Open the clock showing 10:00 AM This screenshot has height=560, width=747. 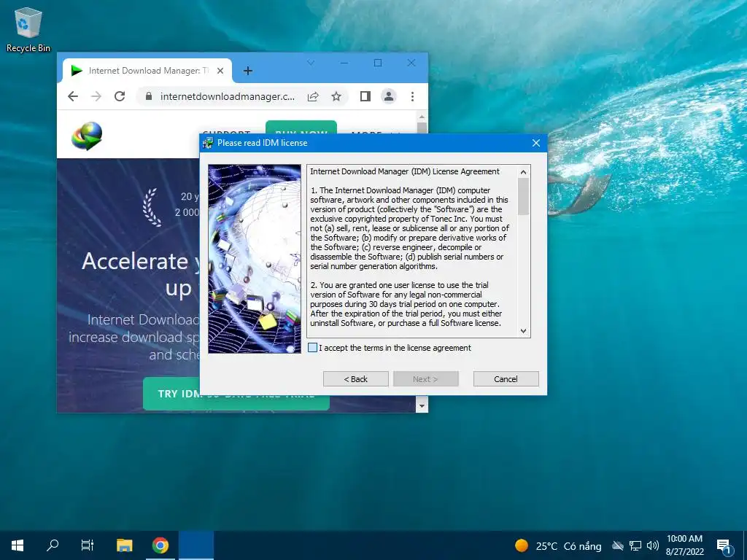684,545
